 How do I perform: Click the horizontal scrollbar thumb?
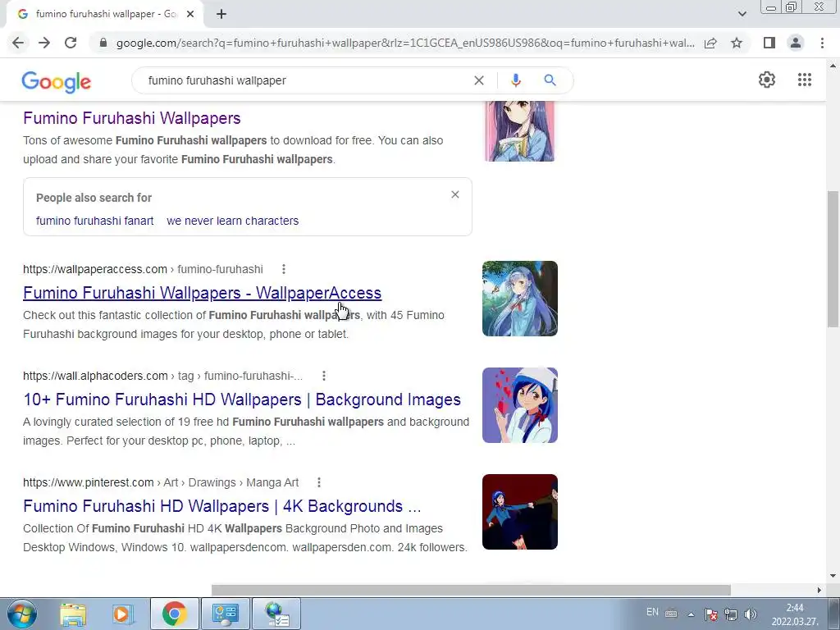tap(471, 590)
